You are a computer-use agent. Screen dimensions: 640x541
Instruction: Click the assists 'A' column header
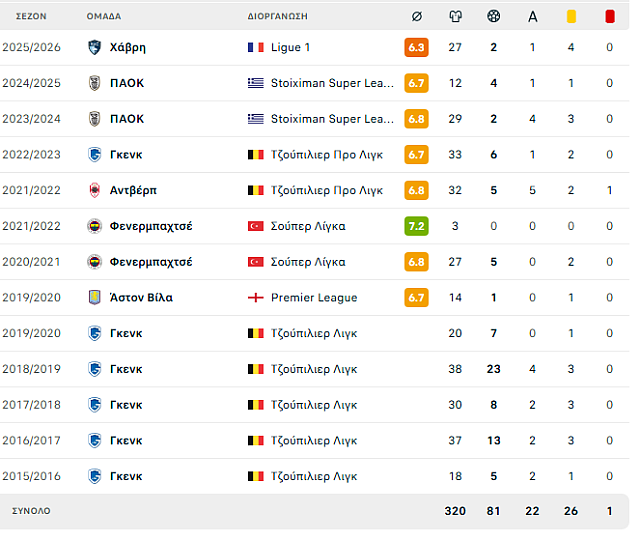[x=532, y=17]
